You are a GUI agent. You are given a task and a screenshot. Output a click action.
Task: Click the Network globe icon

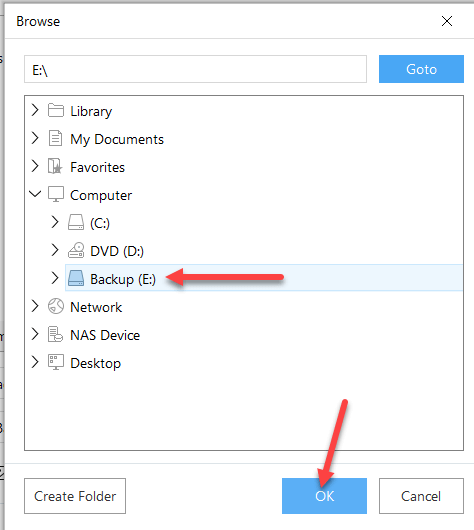point(56,306)
